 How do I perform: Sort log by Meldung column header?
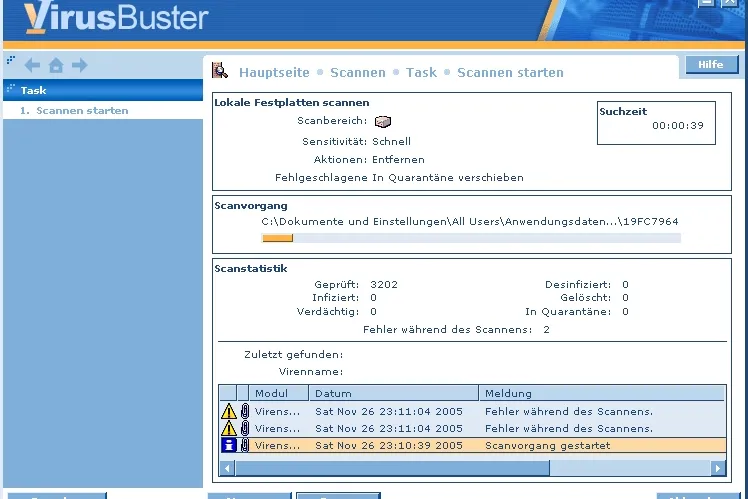[x=602, y=393]
